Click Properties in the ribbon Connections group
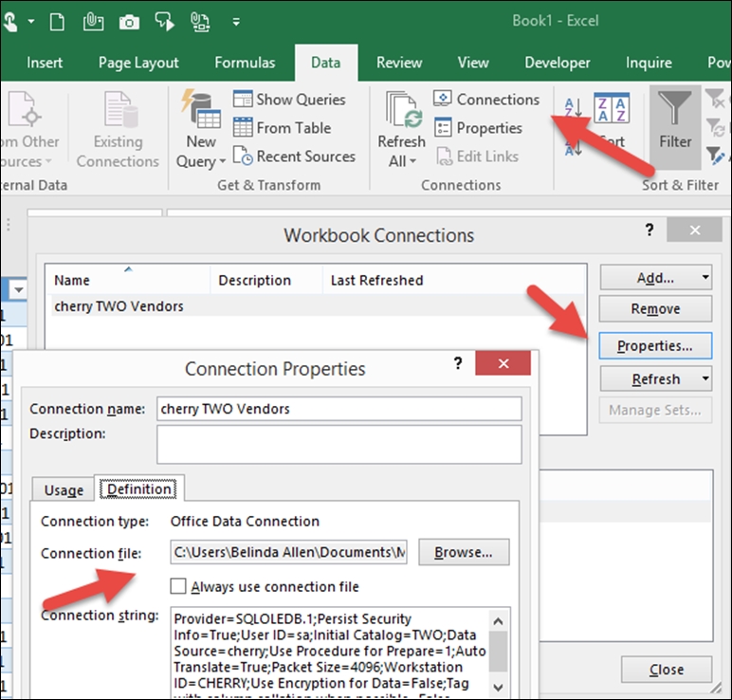The height and width of the screenshot is (700, 732). [x=478, y=127]
